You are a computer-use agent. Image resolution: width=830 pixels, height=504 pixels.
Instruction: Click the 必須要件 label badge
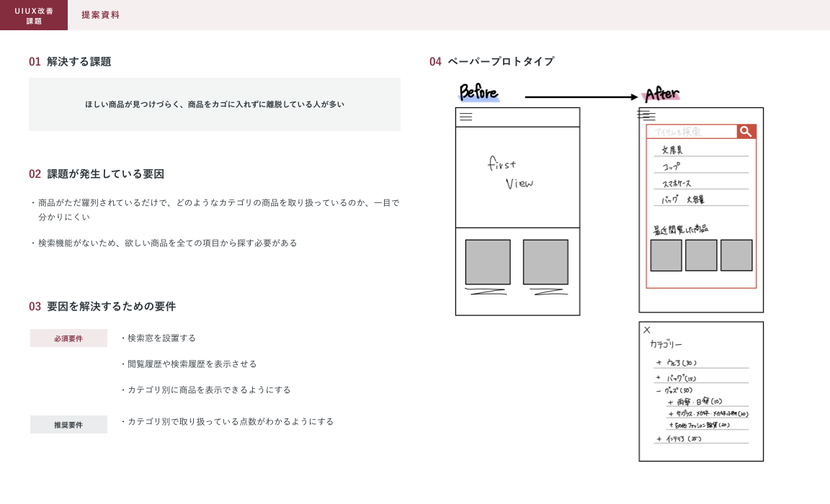point(68,338)
